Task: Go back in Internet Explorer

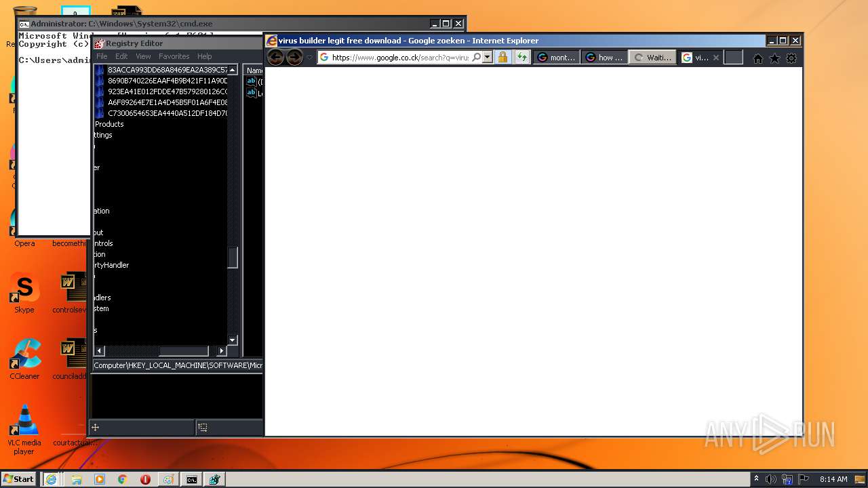Action: 275,58
